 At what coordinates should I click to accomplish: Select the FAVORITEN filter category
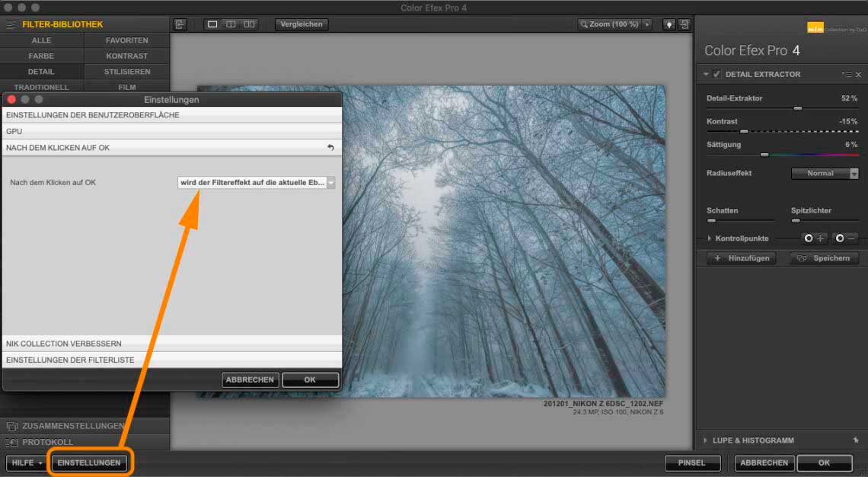[126, 40]
